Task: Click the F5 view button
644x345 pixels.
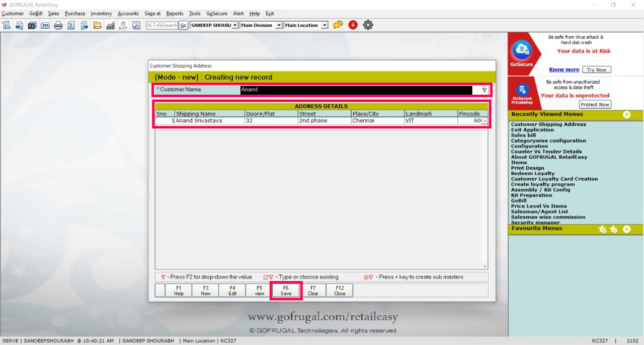Action: click(x=259, y=291)
